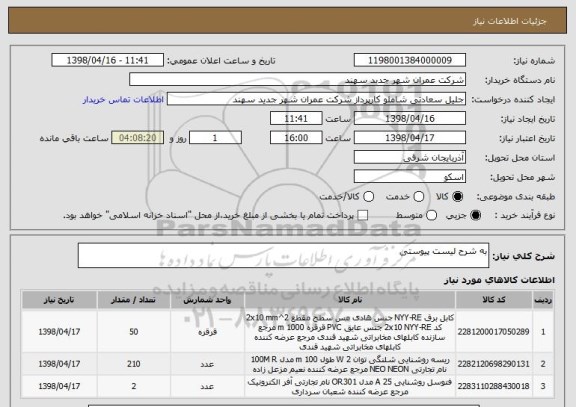
Task: Click the announcement date field 1398/04/16 - 11:41
Action: 108,60
